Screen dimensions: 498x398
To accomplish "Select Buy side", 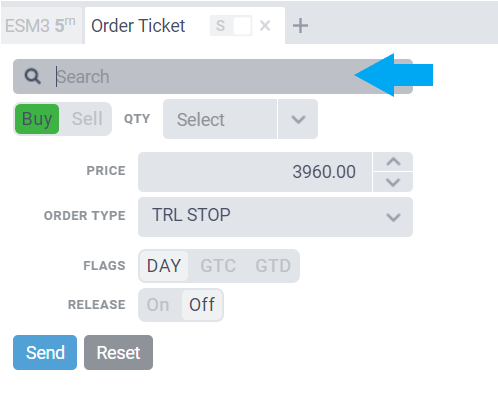I will [37, 119].
